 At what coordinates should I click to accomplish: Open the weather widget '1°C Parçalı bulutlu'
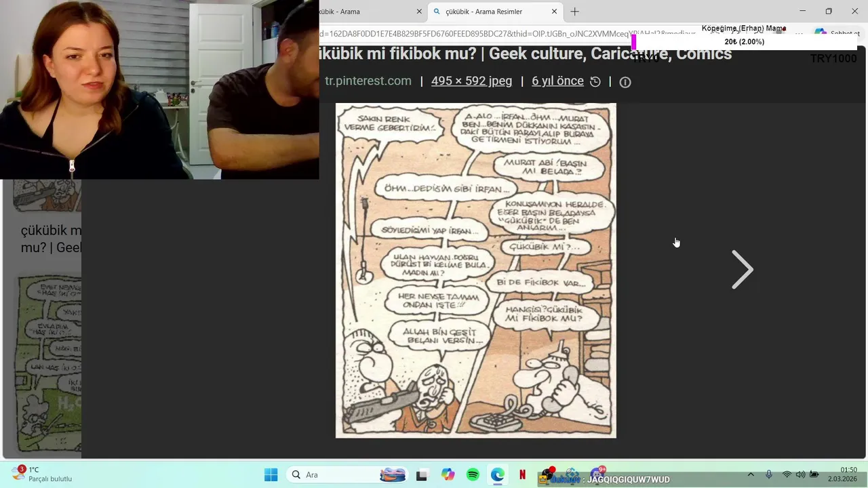pos(42,474)
